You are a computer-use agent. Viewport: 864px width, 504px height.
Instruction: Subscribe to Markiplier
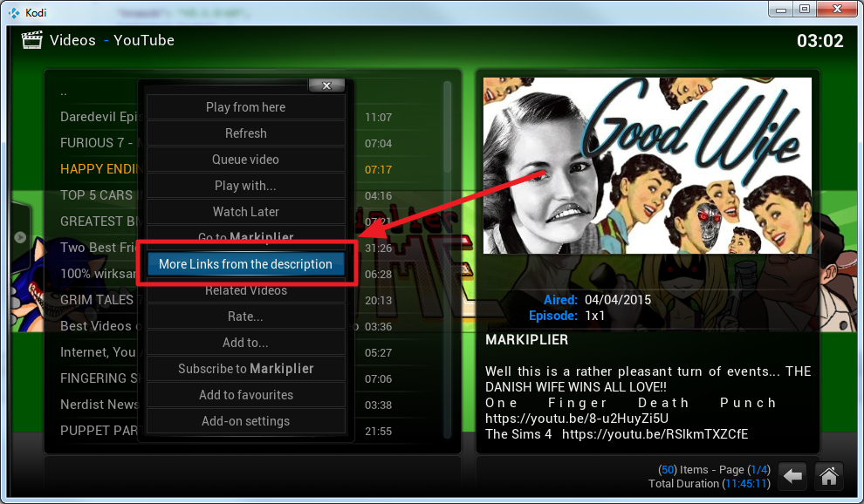point(246,369)
